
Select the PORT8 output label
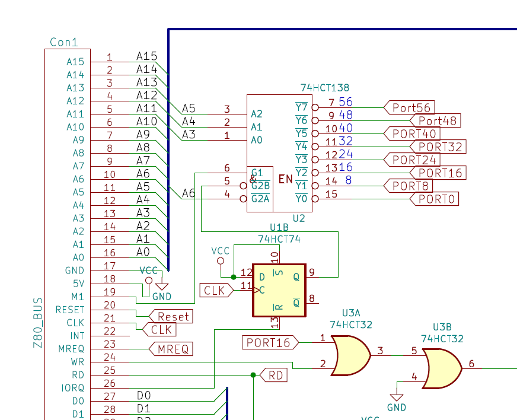[410, 186]
